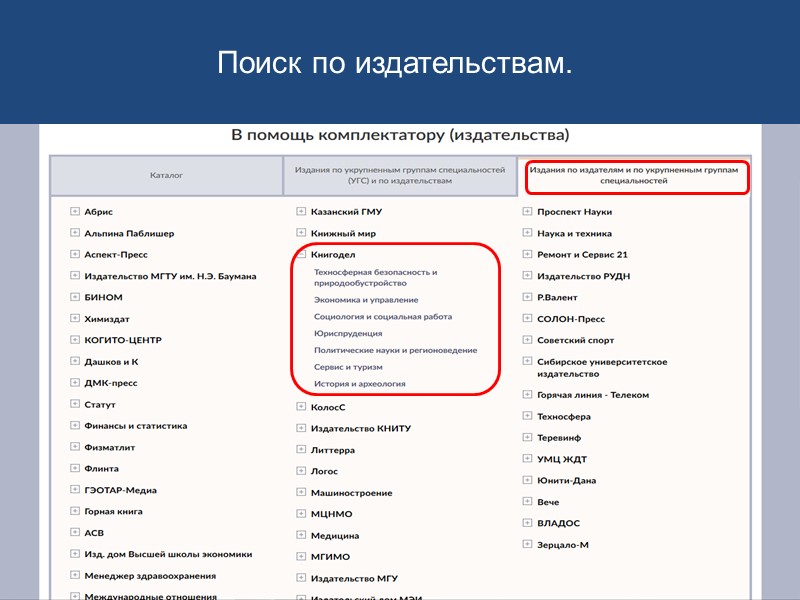Expand the КОГИТО-ЦЕНТР node
800x600 pixels.
75,340
